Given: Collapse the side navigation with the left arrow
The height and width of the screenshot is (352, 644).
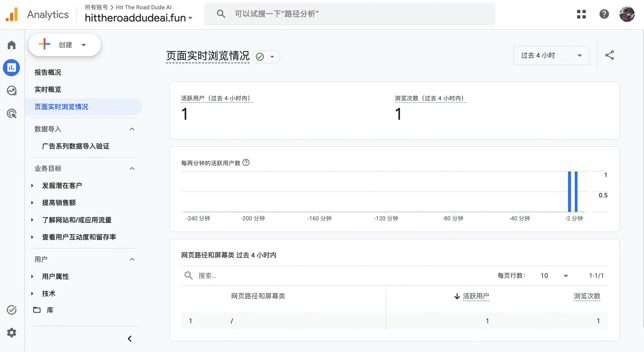Looking at the screenshot, I should pyautogui.click(x=130, y=339).
